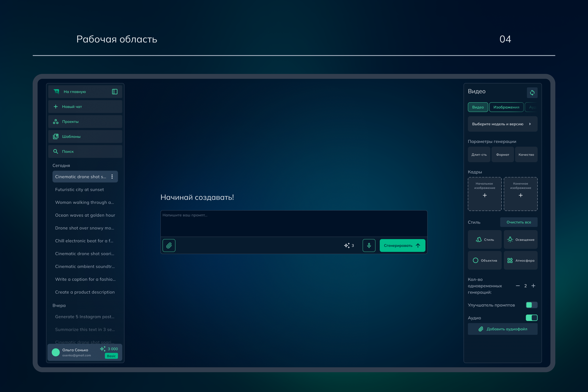Open Длит-сть duration parameter

479,155
